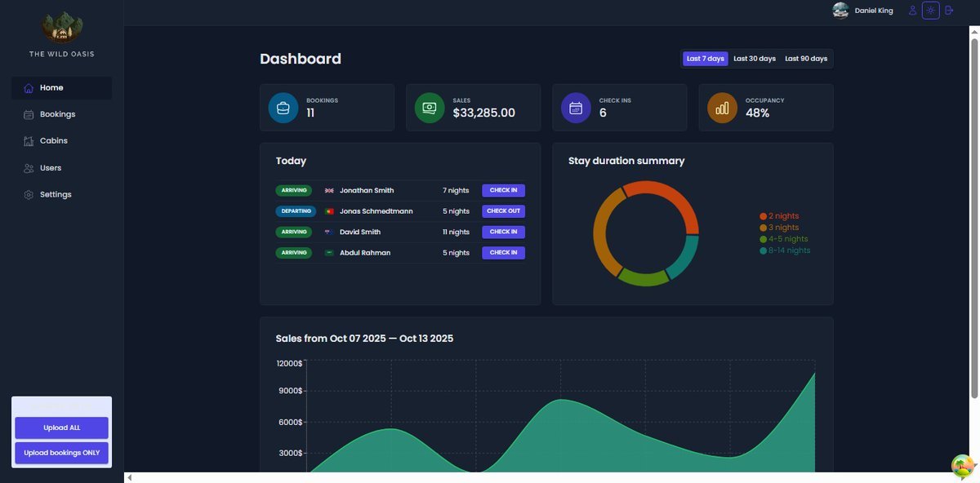This screenshot has height=483, width=980.
Task: Click the vertical page scrollbar
Action: tap(974, 220)
